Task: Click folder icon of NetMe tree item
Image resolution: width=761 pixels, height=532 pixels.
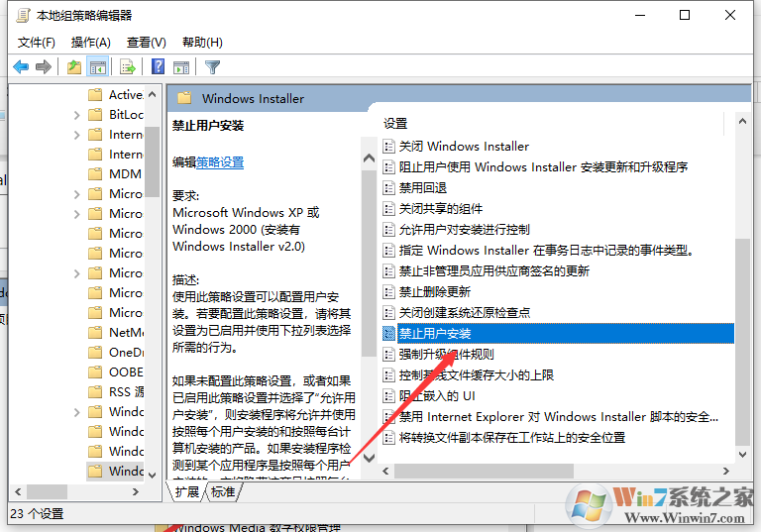Action: click(x=95, y=333)
